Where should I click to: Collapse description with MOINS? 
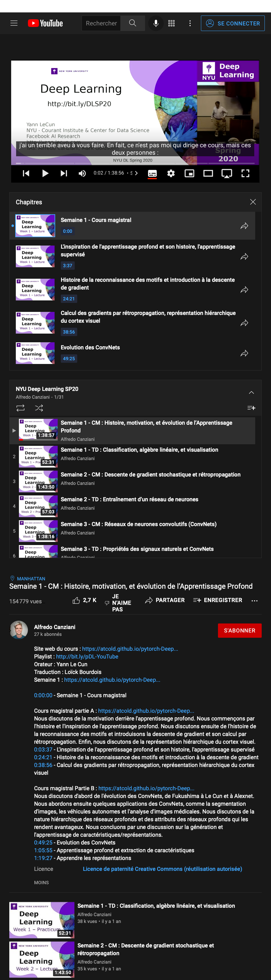click(42, 883)
